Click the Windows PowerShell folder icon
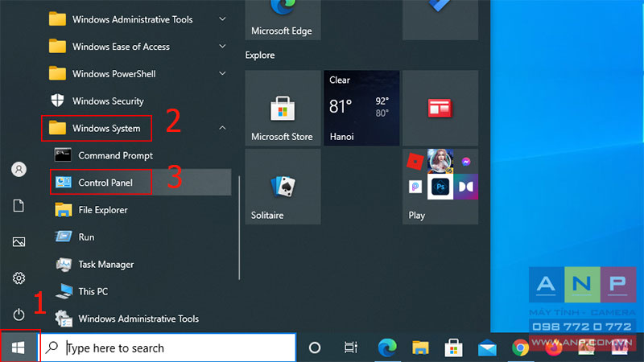644x362 pixels. tap(57, 73)
